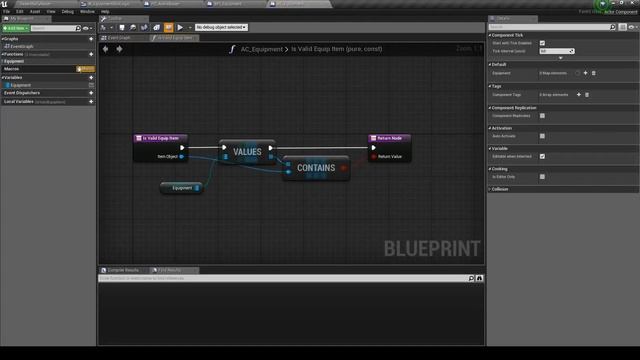
Task: Select the Equipment category under Functions
Action: (14, 61)
